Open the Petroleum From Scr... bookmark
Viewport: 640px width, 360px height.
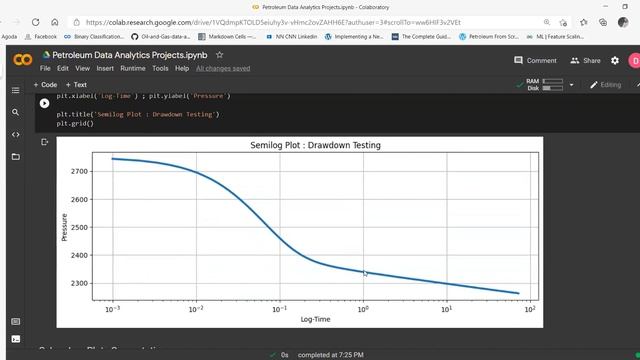pyautogui.click(x=489, y=37)
